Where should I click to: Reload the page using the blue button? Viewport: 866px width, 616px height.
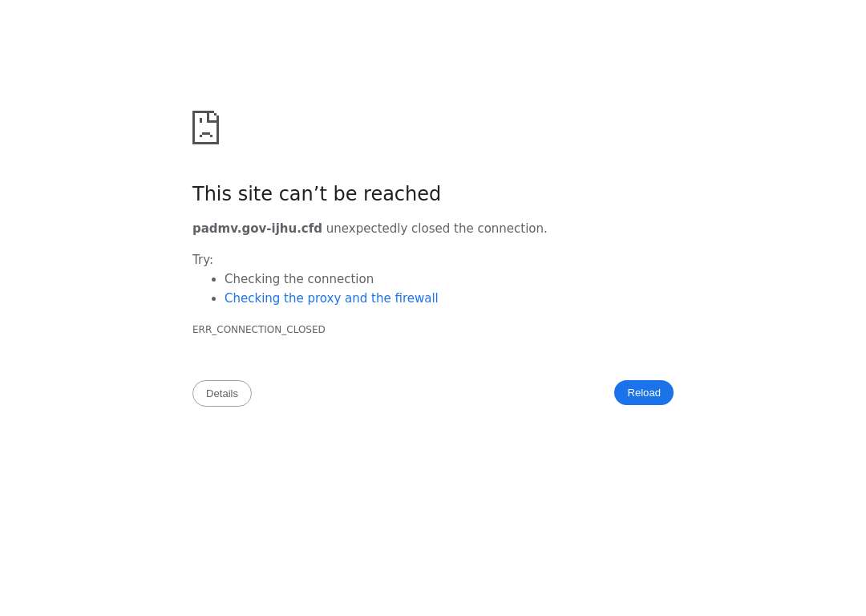(x=643, y=393)
